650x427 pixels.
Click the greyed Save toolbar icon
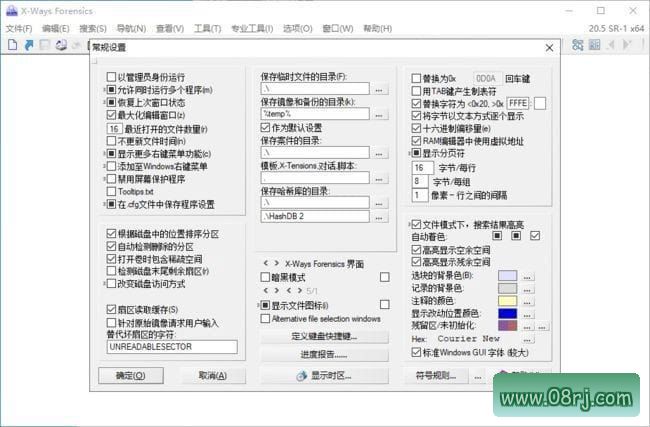coord(44,45)
